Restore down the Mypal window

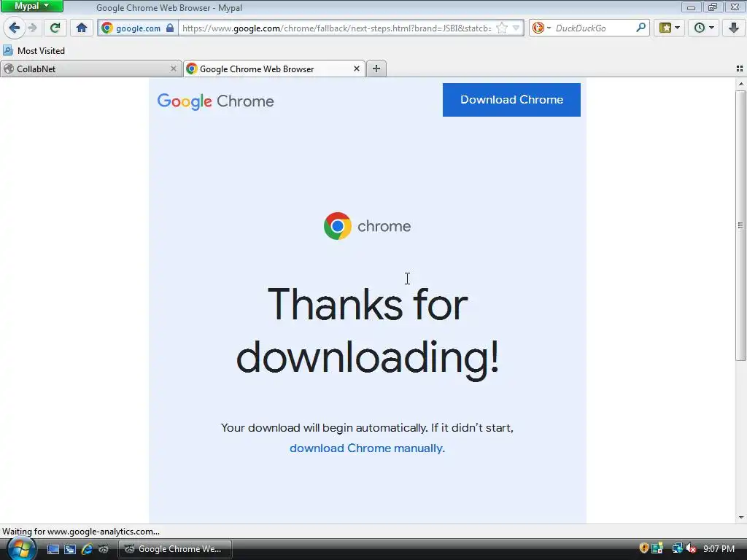[x=713, y=7]
